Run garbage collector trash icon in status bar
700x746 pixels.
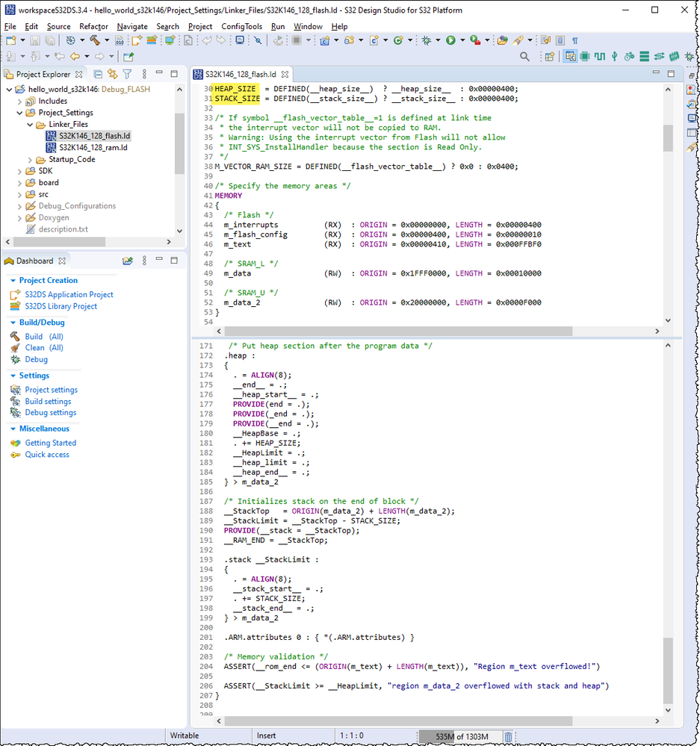508,736
